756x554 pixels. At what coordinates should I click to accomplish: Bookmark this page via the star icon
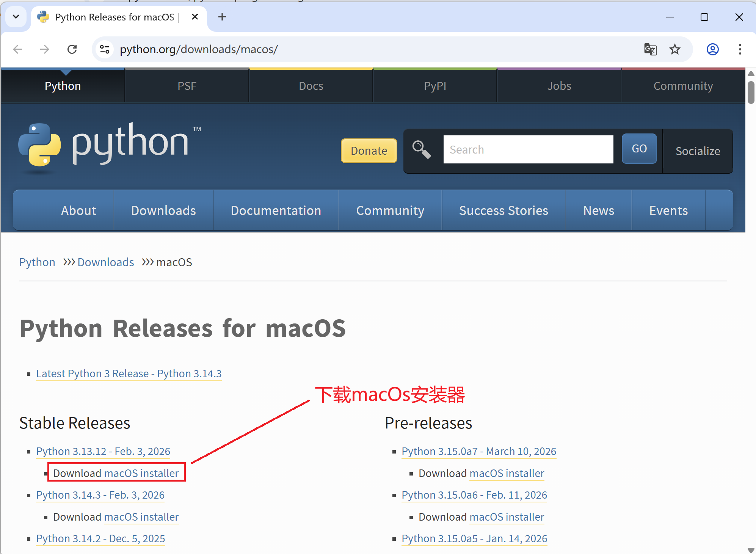[x=674, y=49]
